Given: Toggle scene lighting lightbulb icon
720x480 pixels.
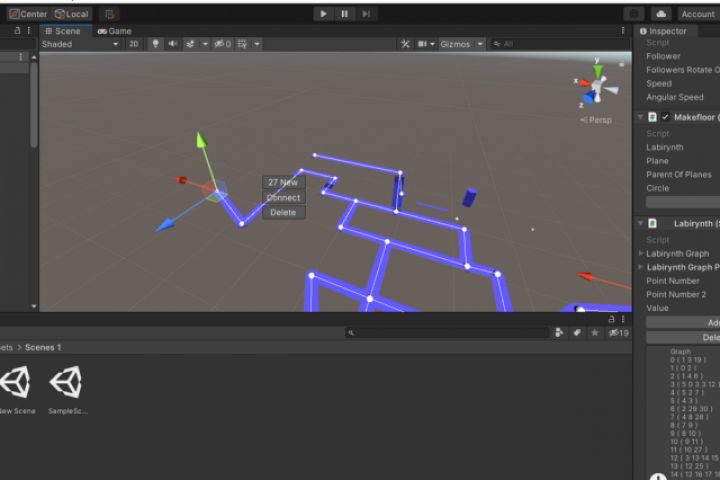Looking at the screenshot, I should [156, 44].
